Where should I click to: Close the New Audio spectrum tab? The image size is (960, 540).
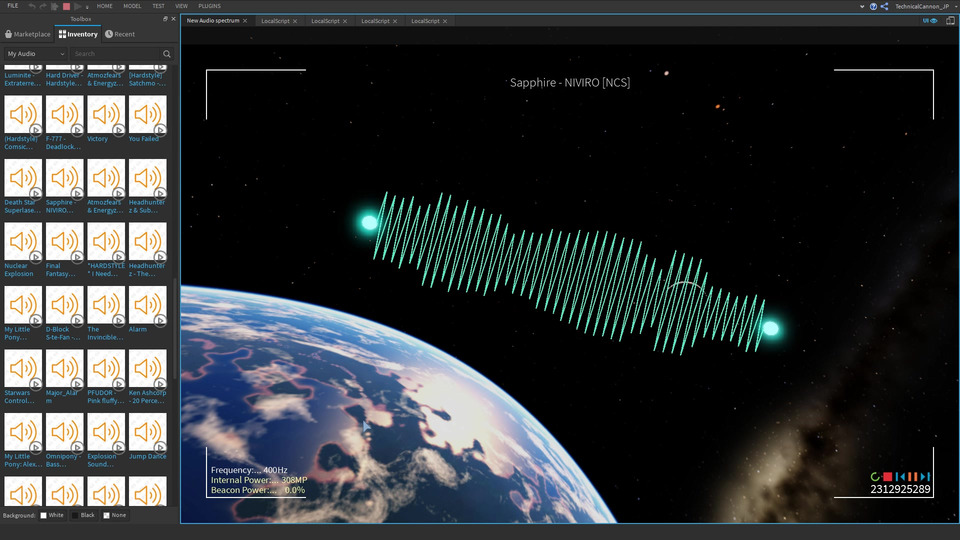coord(245,21)
